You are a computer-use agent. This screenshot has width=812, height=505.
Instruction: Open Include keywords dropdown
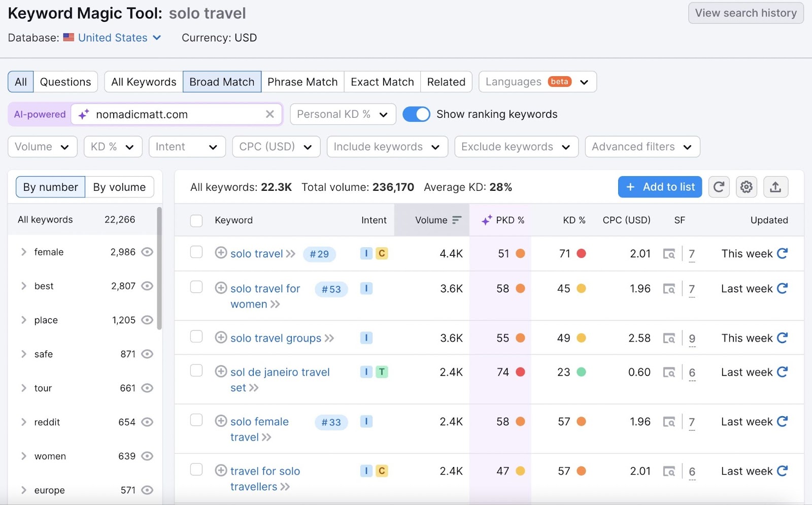387,147
